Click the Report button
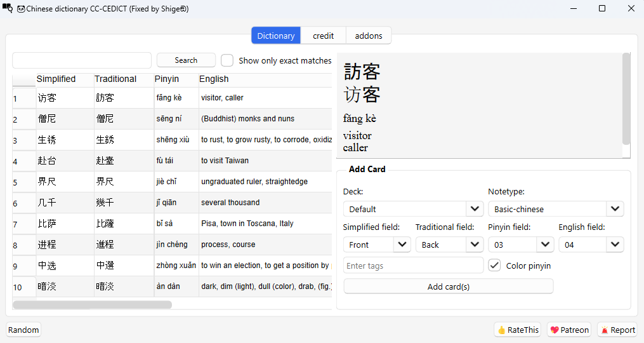 [x=617, y=330]
